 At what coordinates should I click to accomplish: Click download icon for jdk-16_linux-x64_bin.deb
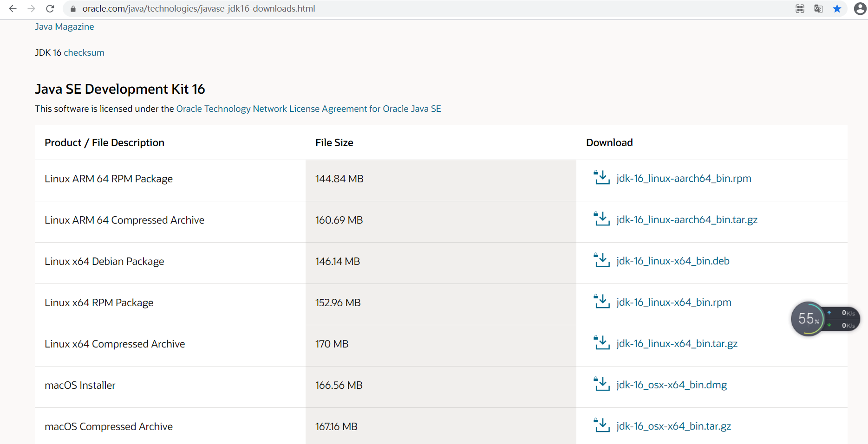pyautogui.click(x=602, y=260)
